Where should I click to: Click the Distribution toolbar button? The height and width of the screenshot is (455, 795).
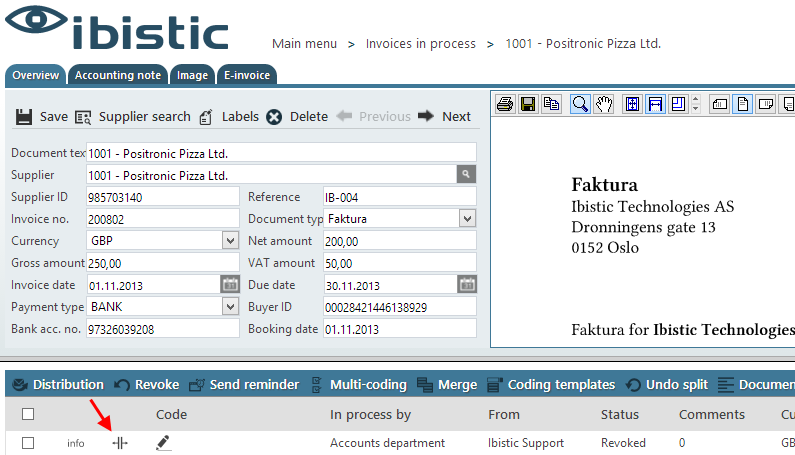(x=58, y=384)
